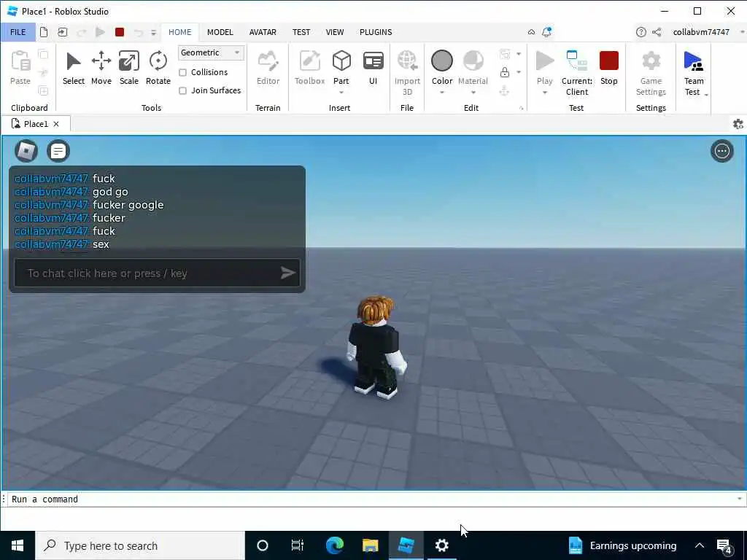Close the Place1 document tab
Screen dimensions: 747x560
pyautogui.click(x=56, y=124)
